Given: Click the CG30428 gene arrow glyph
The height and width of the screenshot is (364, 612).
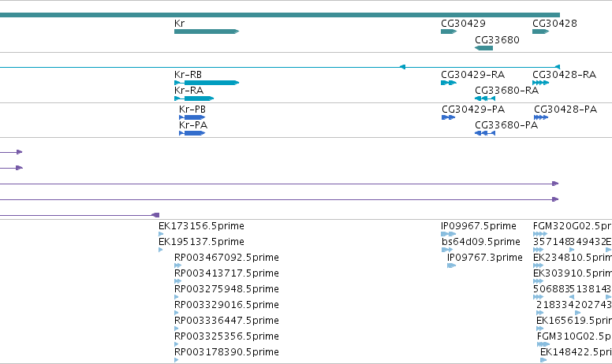Looking at the screenshot, I should 540,32.
